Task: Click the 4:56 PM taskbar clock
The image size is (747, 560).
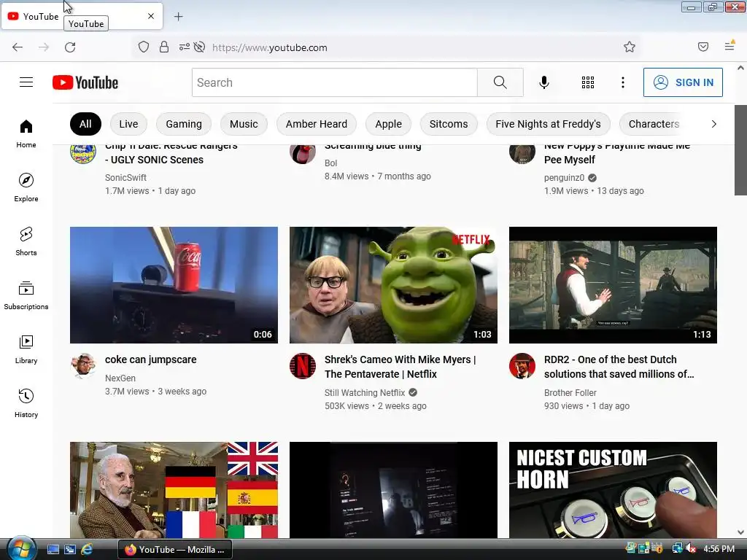Action: pos(719,549)
